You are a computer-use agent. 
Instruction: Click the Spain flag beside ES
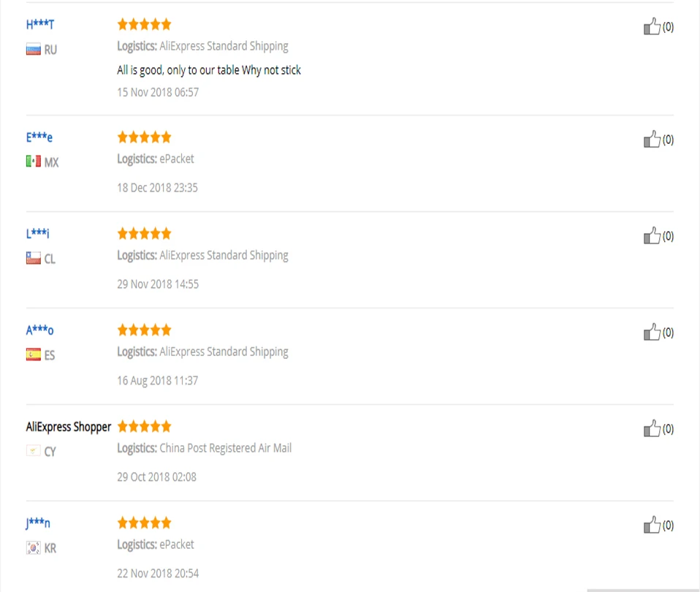(x=34, y=355)
